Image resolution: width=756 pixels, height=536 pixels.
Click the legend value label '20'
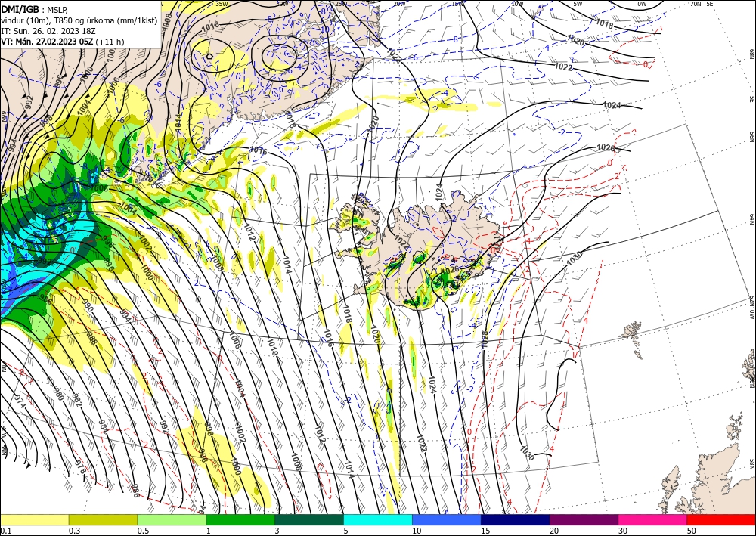pyautogui.click(x=554, y=531)
